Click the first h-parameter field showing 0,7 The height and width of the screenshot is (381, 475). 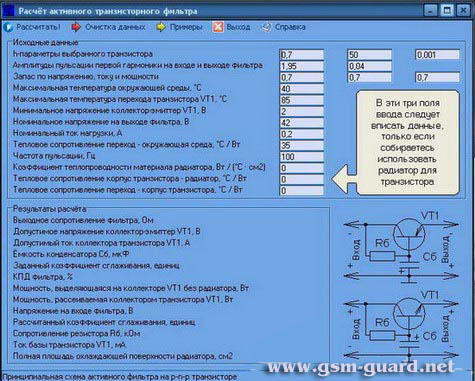[x=302, y=55]
